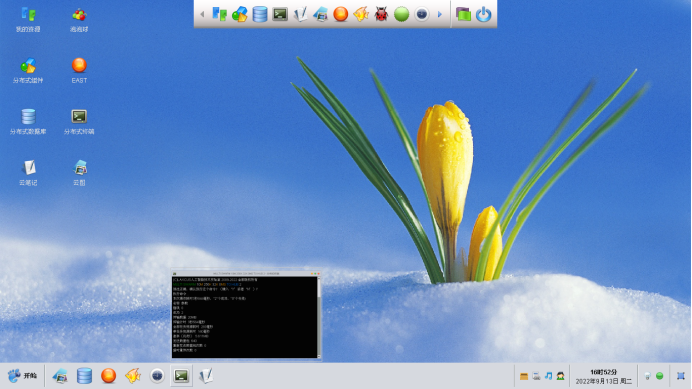Click the orange box tray icon
Viewport: 692px width, 389px height.
(524, 376)
